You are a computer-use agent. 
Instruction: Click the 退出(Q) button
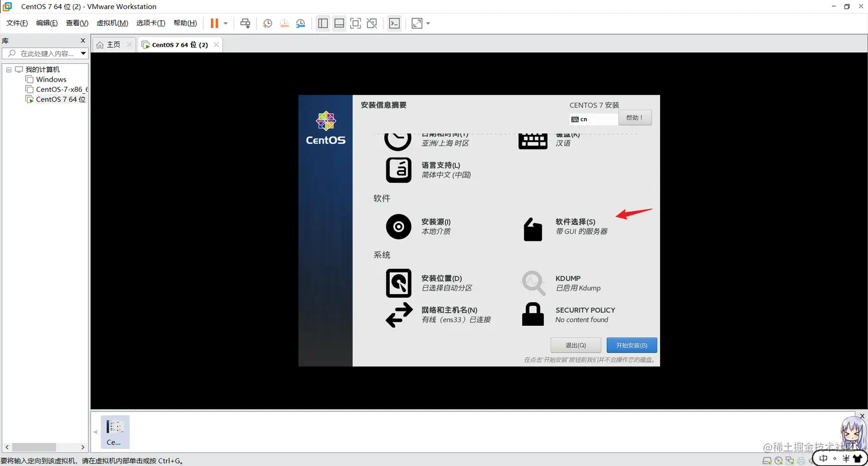coord(576,345)
